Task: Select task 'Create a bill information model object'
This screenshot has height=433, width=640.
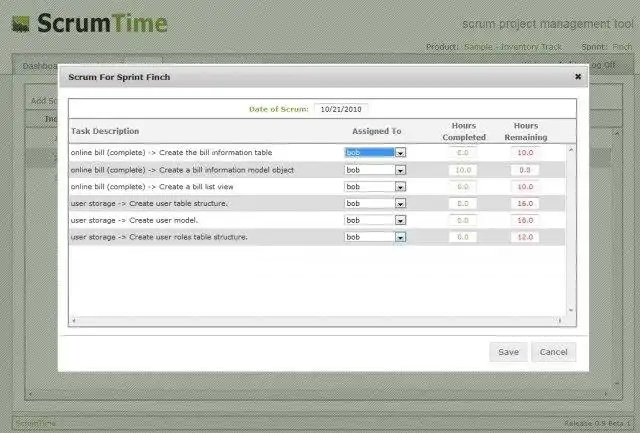Action: coord(182,170)
